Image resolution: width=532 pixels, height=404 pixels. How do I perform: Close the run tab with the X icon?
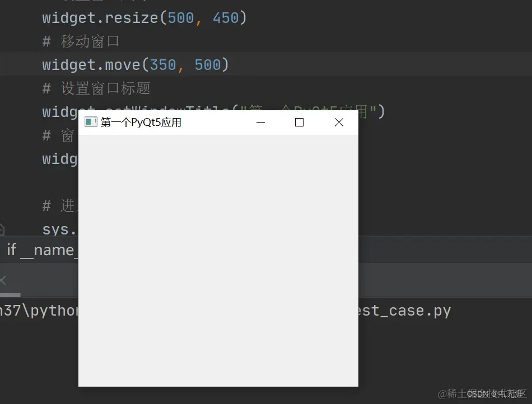click(3, 280)
